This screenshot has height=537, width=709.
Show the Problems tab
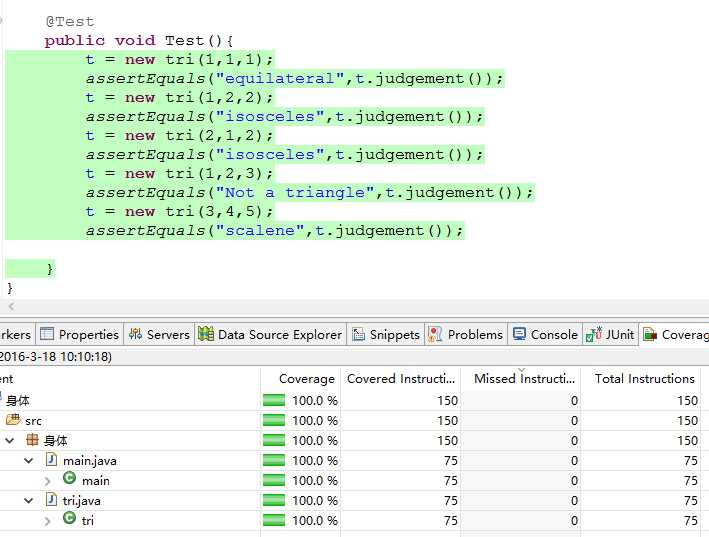point(466,334)
